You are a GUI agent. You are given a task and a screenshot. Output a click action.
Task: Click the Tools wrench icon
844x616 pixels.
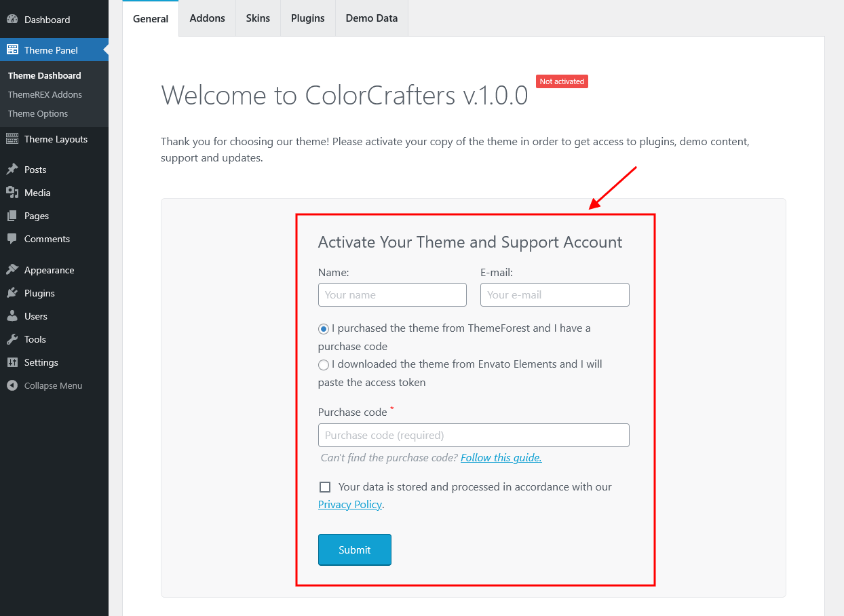[x=12, y=339]
